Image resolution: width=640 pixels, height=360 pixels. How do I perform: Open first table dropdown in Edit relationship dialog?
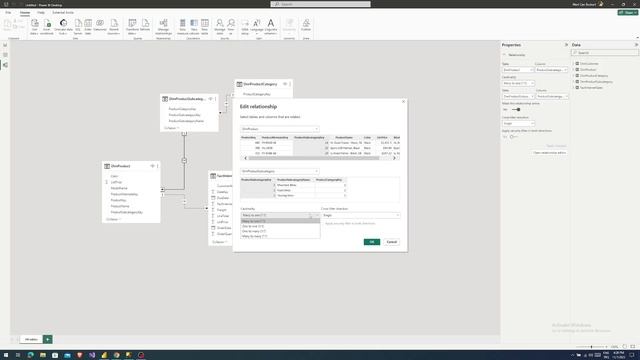280,129
